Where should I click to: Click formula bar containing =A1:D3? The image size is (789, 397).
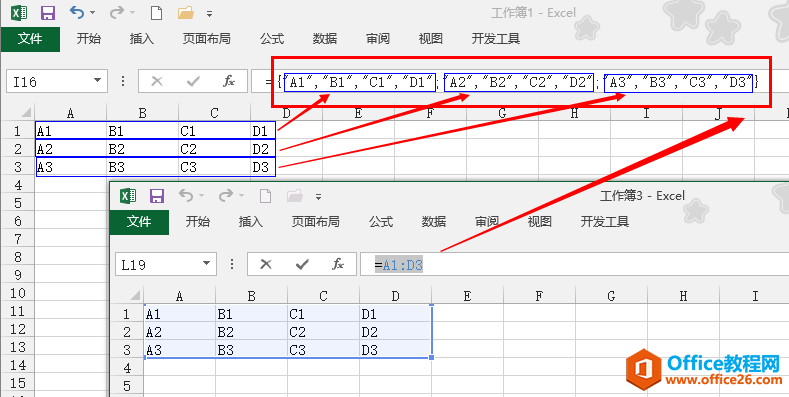pos(575,264)
